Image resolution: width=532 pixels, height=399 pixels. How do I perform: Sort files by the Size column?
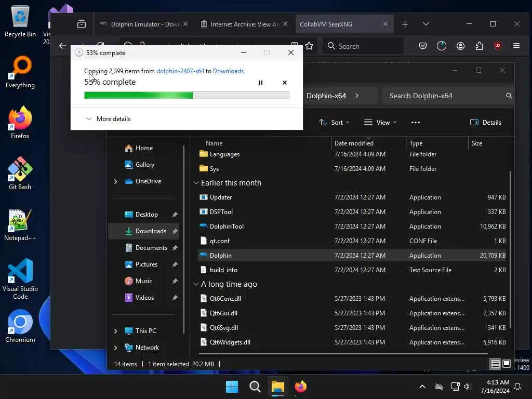(477, 143)
